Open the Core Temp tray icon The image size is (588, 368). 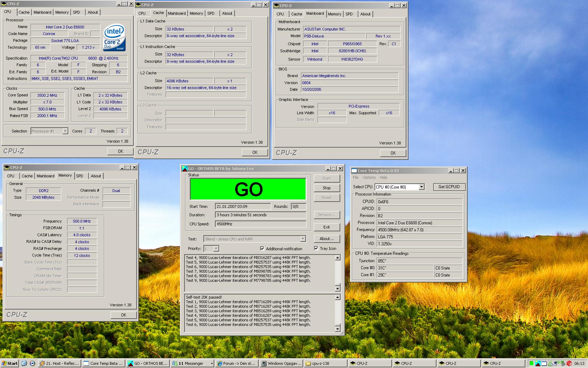pos(544,363)
